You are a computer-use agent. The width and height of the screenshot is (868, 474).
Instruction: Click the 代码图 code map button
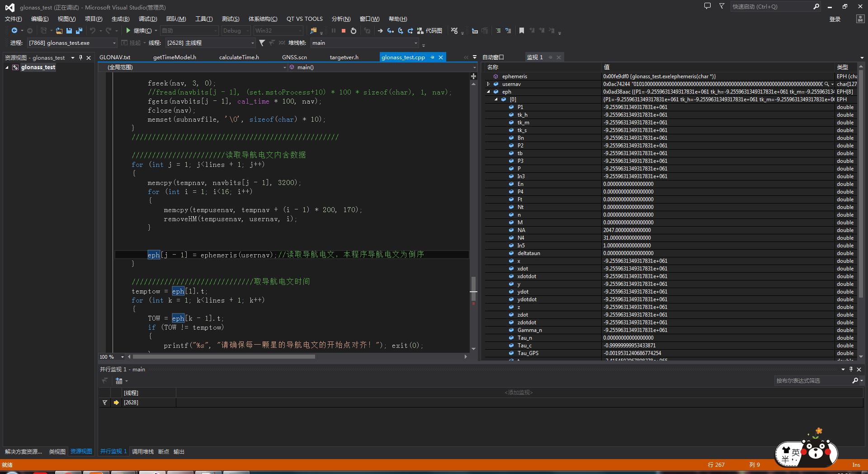[x=430, y=31]
